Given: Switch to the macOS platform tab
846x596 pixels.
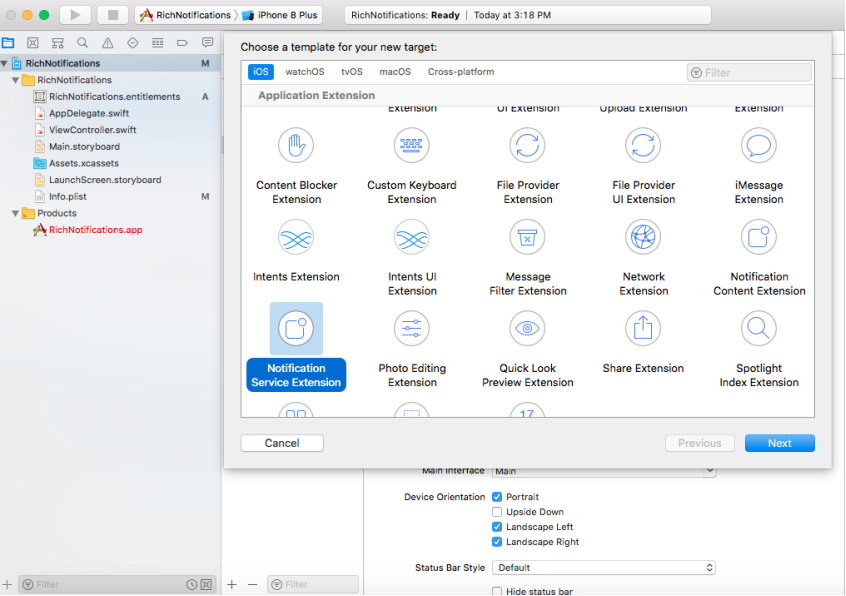Looking at the screenshot, I should (395, 72).
